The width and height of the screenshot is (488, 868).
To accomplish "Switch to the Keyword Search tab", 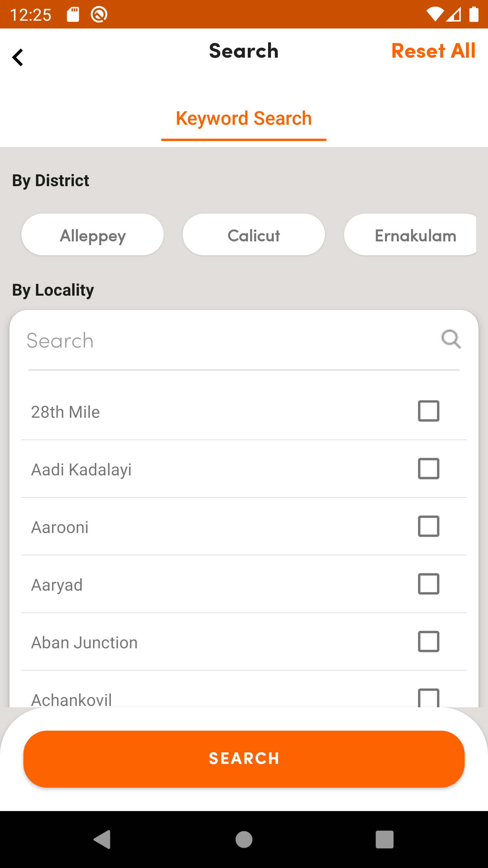I will pyautogui.click(x=244, y=119).
